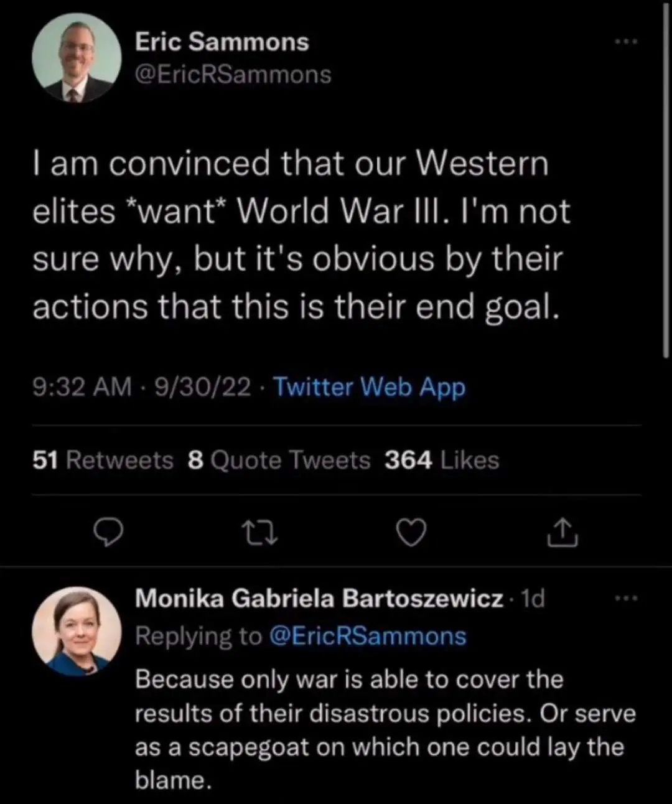Screen dimensions: 672x804
Task: Like the tweet with heart icon
Action: [x=411, y=533]
